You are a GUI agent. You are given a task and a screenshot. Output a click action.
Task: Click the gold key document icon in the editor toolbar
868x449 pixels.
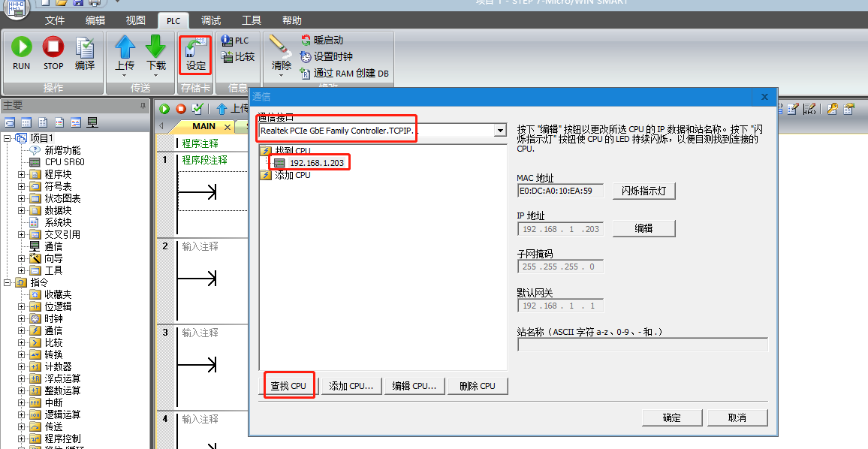(832, 109)
